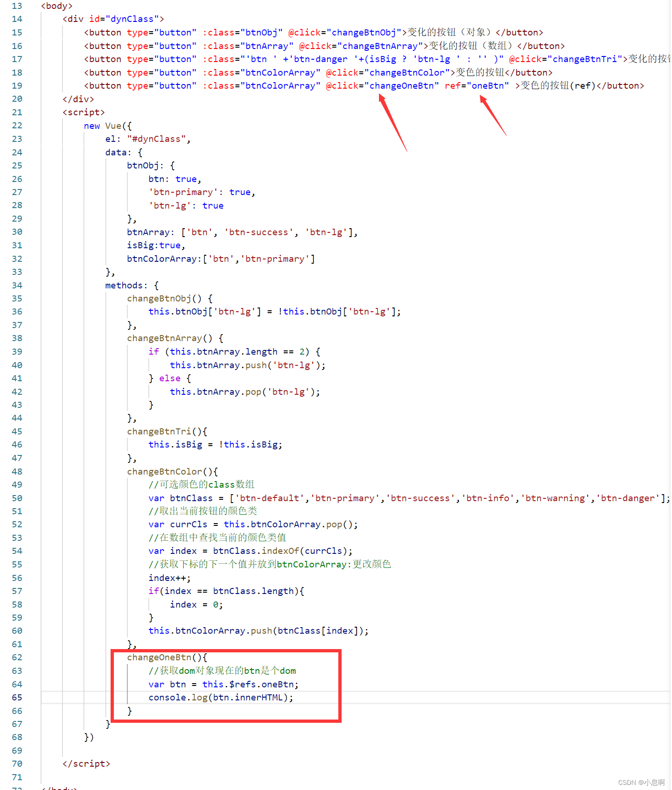This screenshot has width=672, height=790.
Task: Click line number 22 in gutter
Action: (x=17, y=126)
